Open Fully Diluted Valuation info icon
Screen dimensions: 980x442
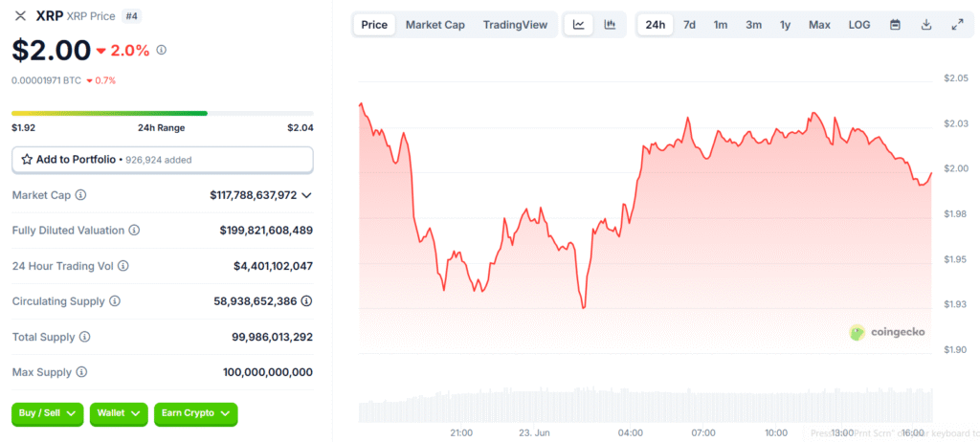[x=134, y=230]
